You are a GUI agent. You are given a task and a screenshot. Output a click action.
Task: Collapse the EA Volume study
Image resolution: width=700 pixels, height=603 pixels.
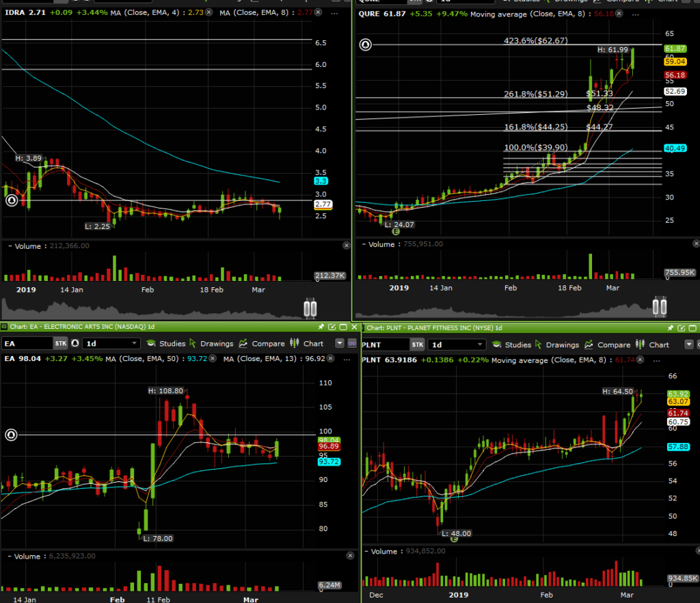(10, 556)
